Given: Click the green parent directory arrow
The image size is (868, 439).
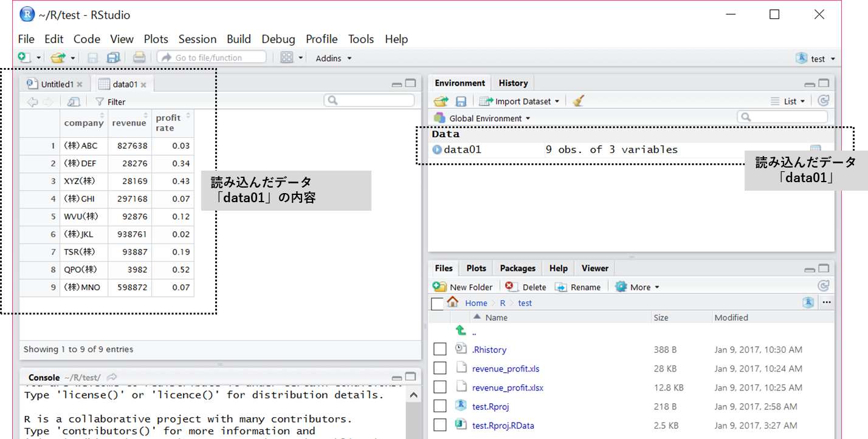Looking at the screenshot, I should (461, 331).
